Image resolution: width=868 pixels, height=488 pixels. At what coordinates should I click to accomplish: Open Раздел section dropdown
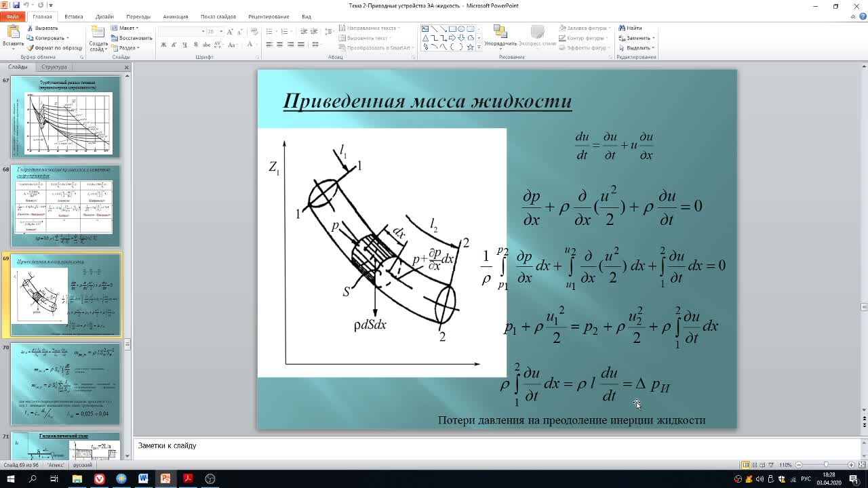click(x=125, y=48)
